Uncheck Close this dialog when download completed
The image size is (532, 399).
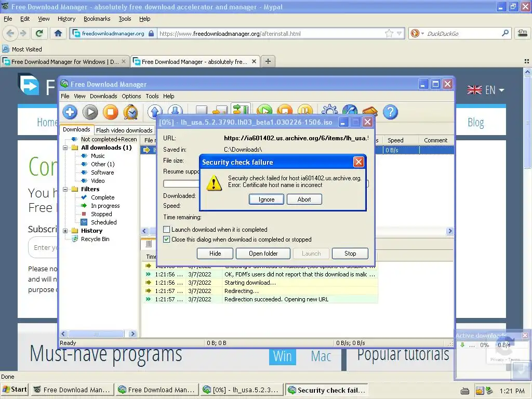[167, 239]
